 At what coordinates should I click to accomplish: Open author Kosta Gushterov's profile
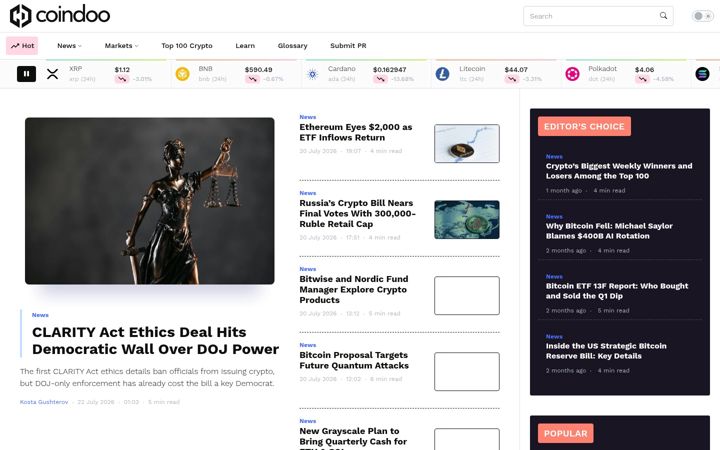click(44, 402)
